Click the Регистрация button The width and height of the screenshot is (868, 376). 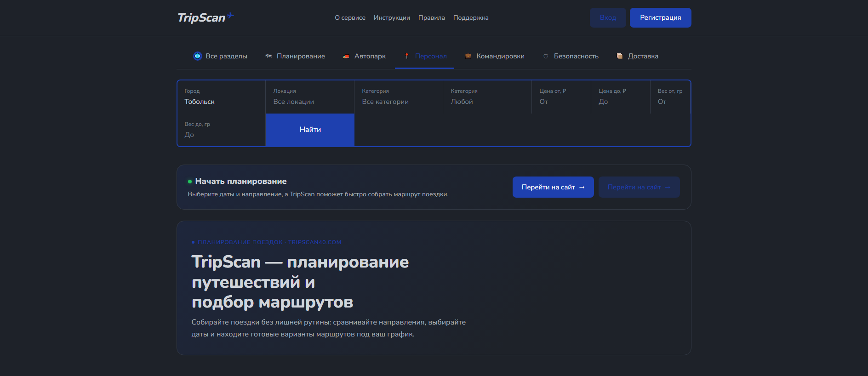[661, 17]
